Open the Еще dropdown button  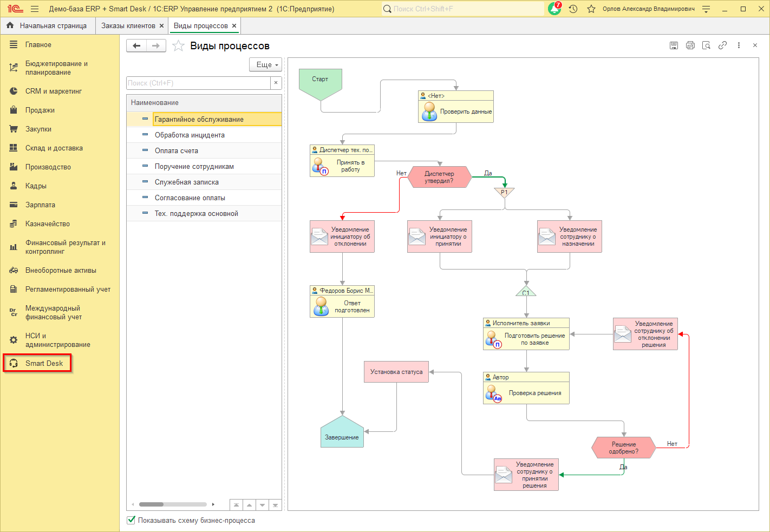[266, 64]
